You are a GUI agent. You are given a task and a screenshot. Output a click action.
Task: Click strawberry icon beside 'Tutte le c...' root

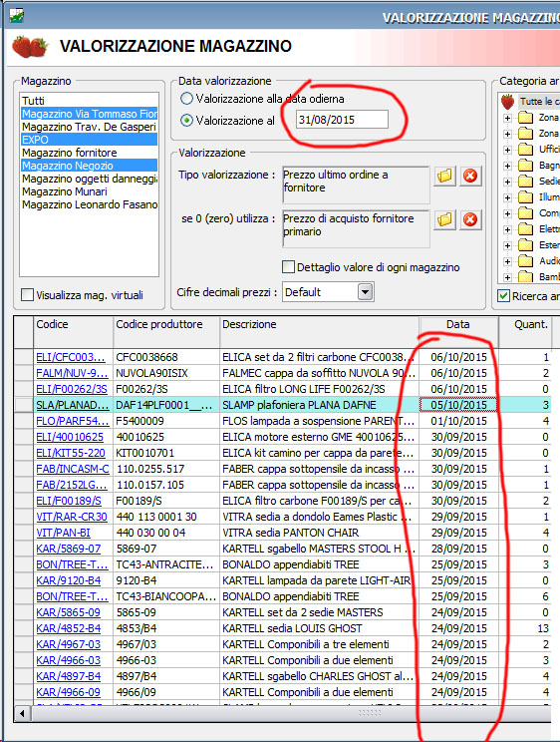pyautogui.click(x=507, y=102)
